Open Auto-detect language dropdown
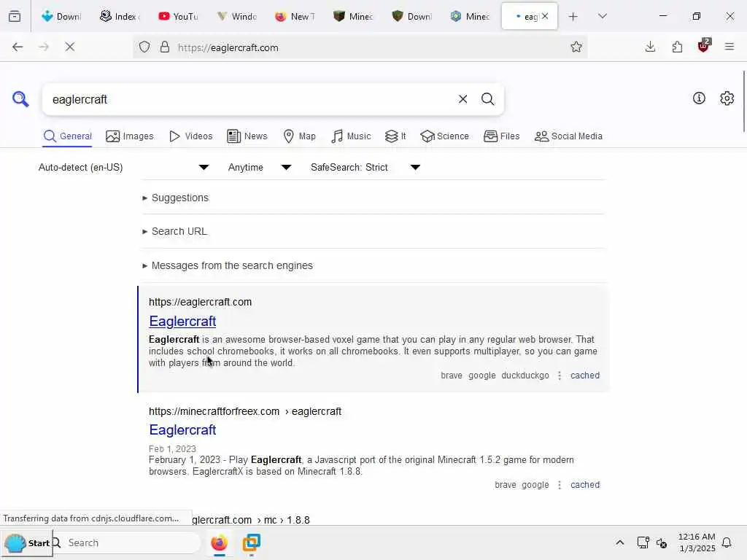 click(124, 167)
